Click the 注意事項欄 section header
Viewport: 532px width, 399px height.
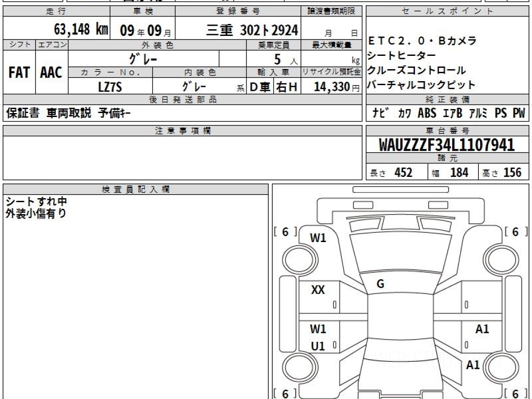click(183, 130)
